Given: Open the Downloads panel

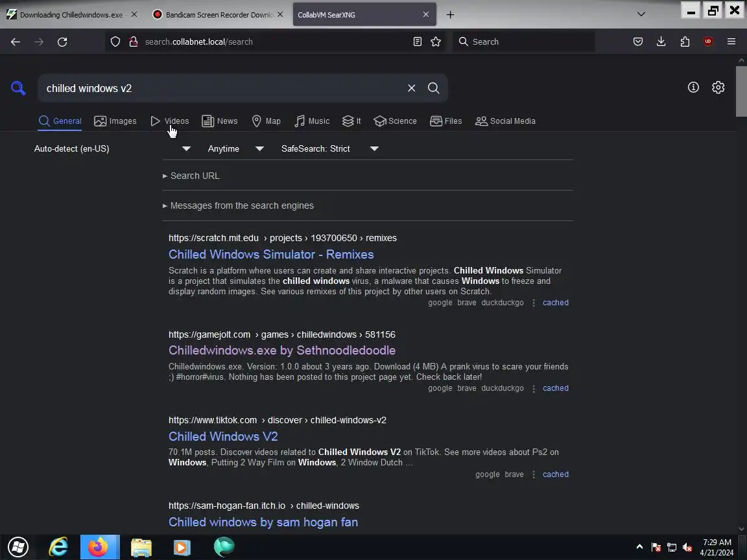Looking at the screenshot, I should click(661, 42).
